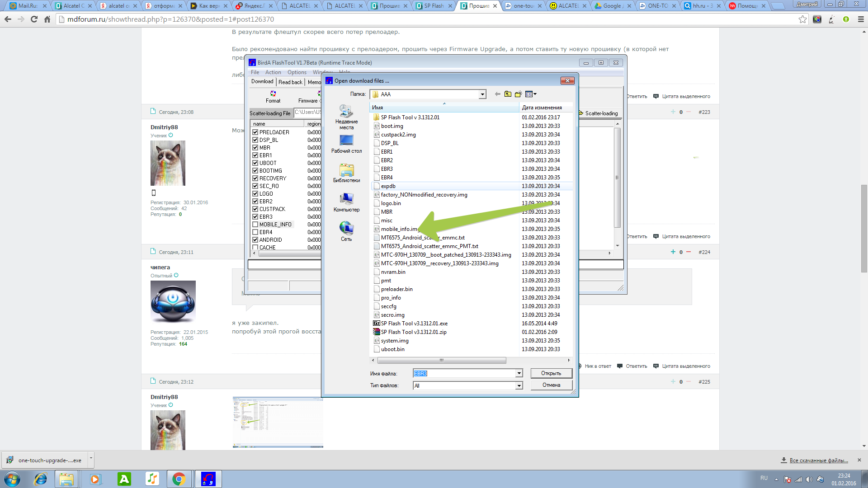Viewport: 868px width, 488px height.
Task: Open the view menu dropdown arrow
Action: 535,94
